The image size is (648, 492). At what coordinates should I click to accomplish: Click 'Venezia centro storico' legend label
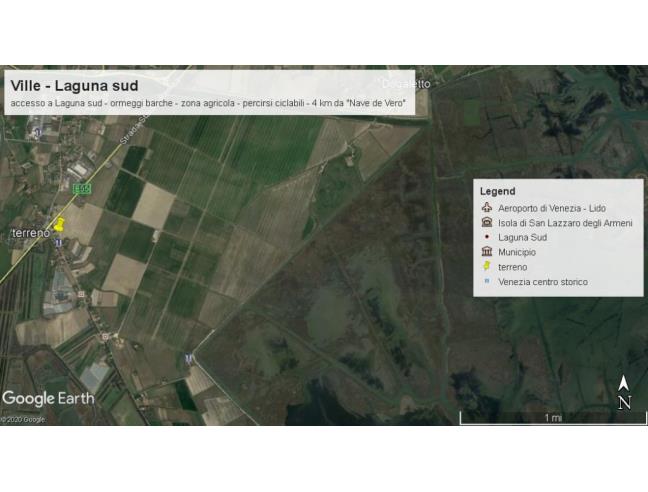(543, 283)
